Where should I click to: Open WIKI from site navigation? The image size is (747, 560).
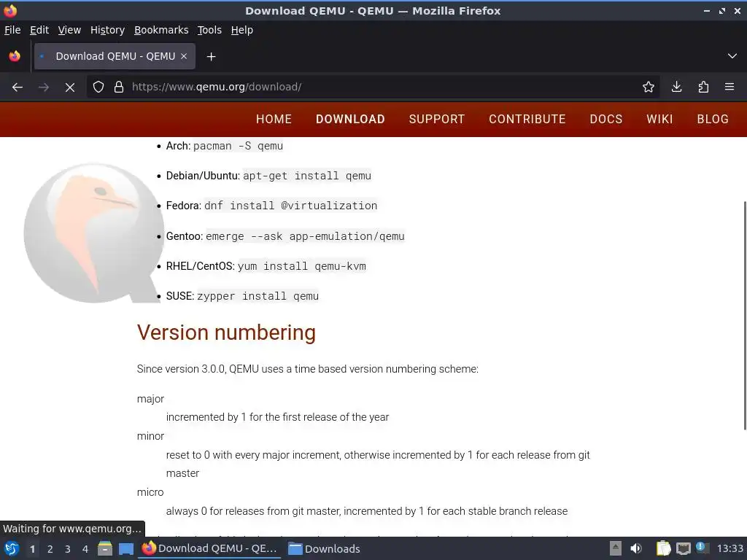point(659,119)
